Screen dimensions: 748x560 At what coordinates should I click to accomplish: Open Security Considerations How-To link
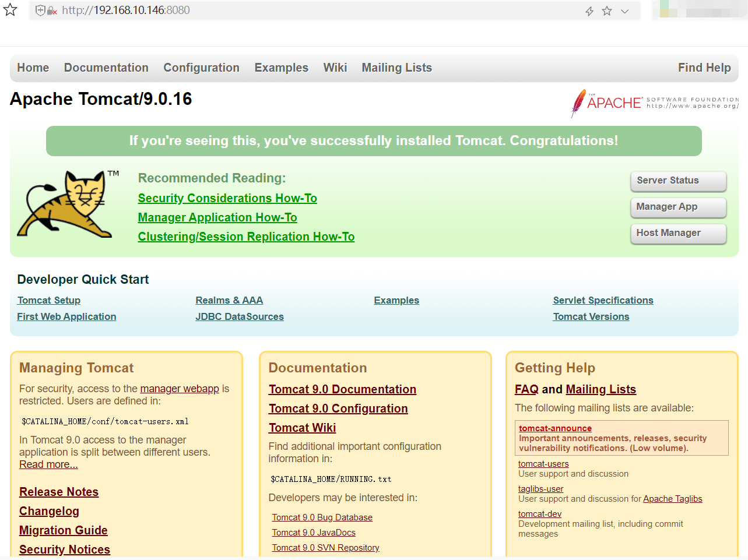tap(227, 198)
